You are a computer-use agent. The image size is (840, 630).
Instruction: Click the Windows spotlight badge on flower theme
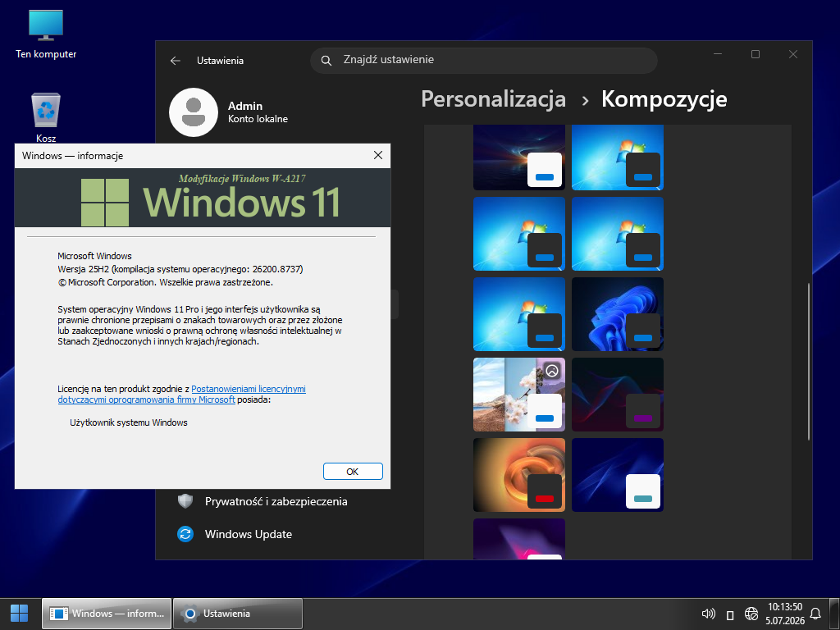click(x=552, y=371)
